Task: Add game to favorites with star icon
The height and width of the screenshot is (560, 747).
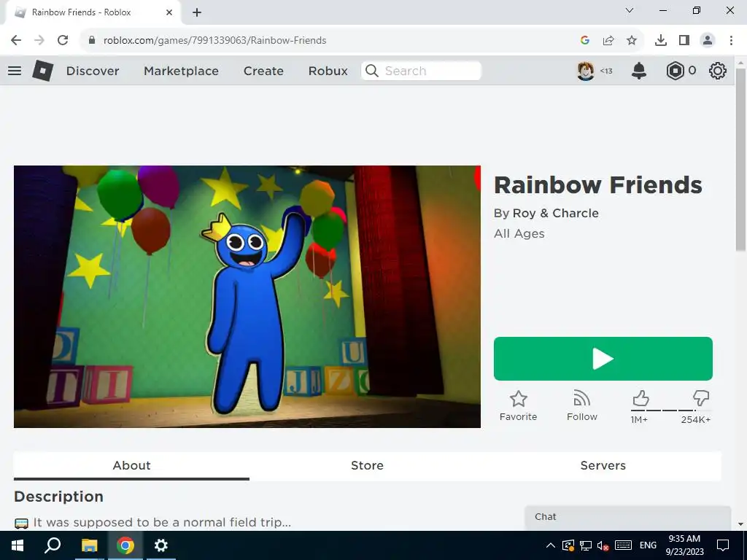Action: coord(519,399)
